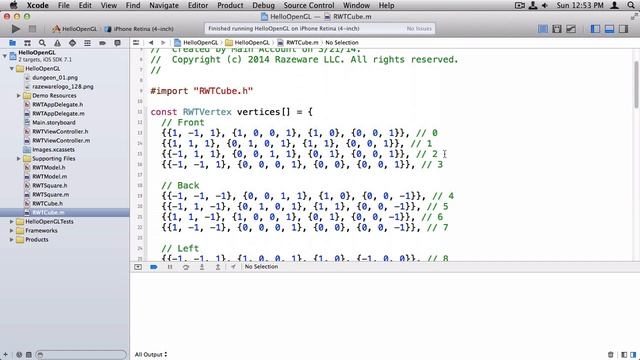
Task: Collapse the HelloOpenGL project root
Action: 5,56
